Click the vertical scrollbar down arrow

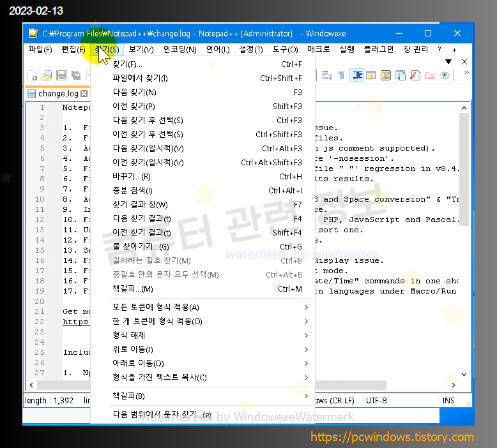pos(464,375)
